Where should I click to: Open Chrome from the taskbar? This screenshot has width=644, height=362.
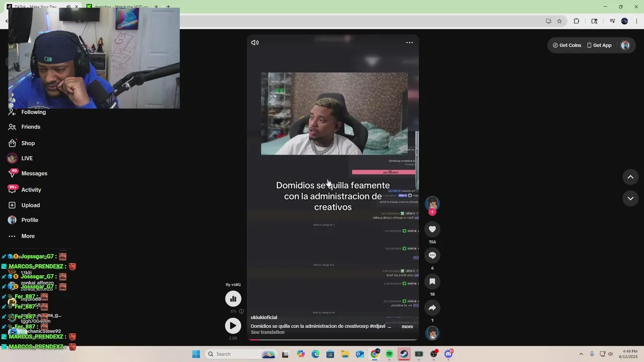point(375,354)
